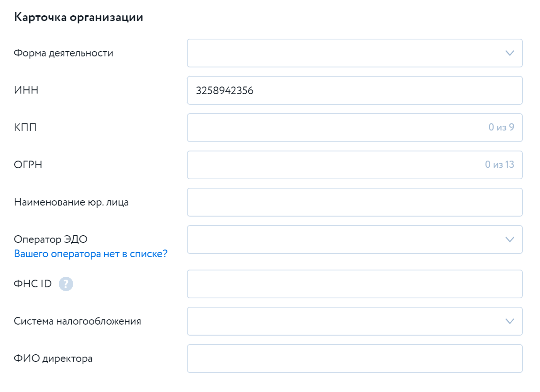Follow the 'Вашего оператора нет в списке?' link
This screenshot has width=540, height=392.
click(91, 254)
